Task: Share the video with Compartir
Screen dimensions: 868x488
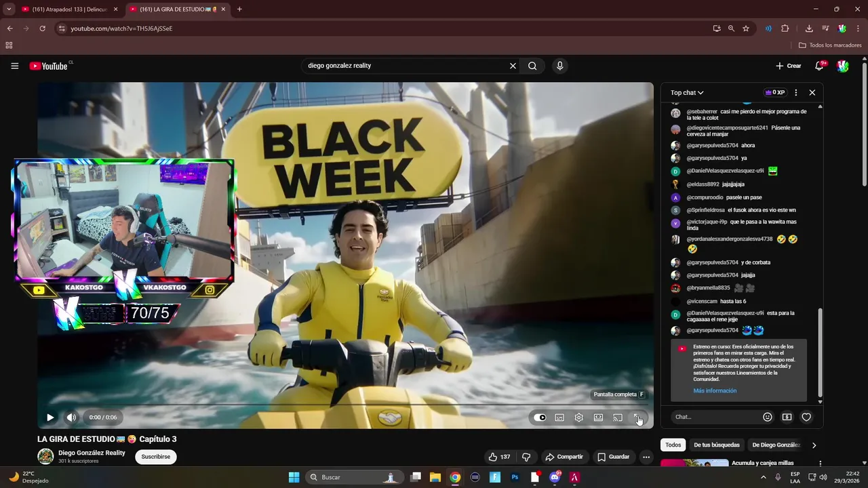Action: point(564,457)
